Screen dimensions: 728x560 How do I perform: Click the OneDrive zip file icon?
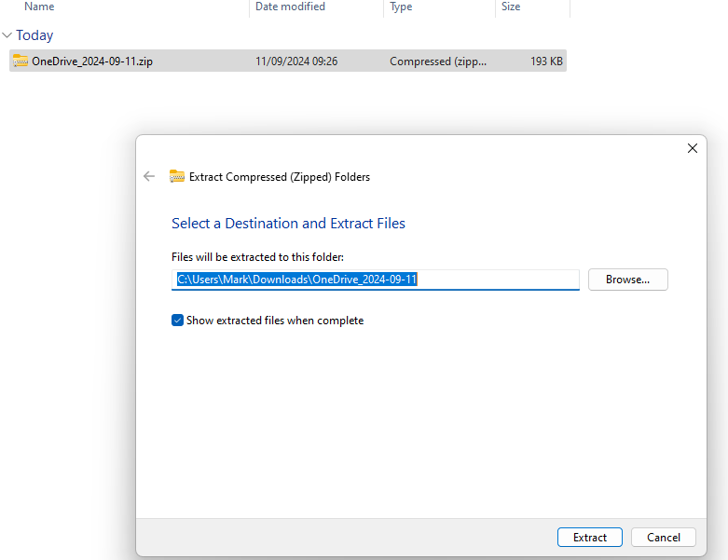21,61
